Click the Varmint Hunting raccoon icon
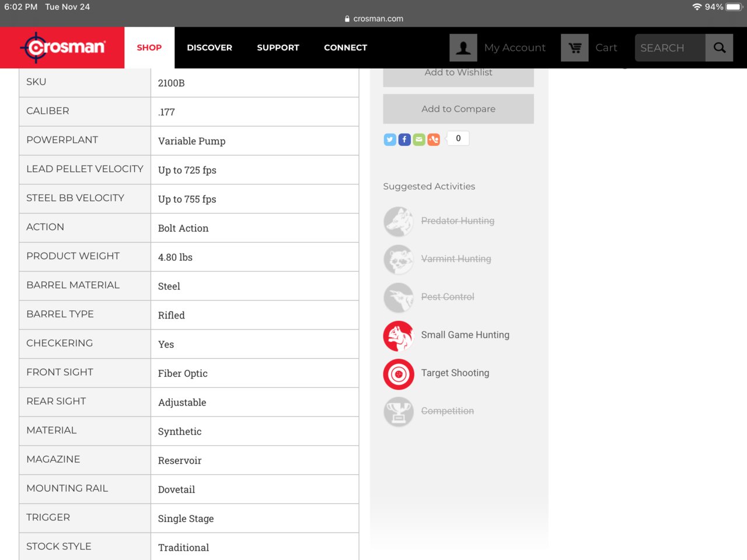 pos(399,260)
